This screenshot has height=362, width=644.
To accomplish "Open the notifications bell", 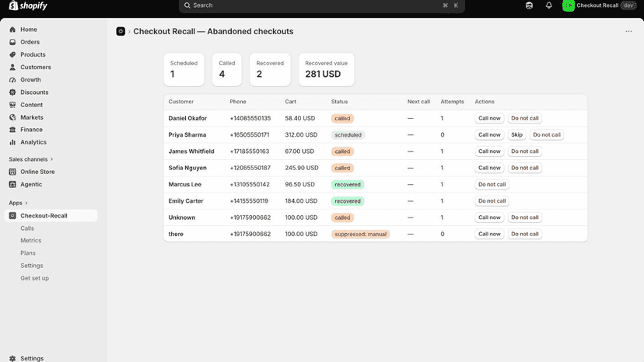I will pyautogui.click(x=548, y=5).
